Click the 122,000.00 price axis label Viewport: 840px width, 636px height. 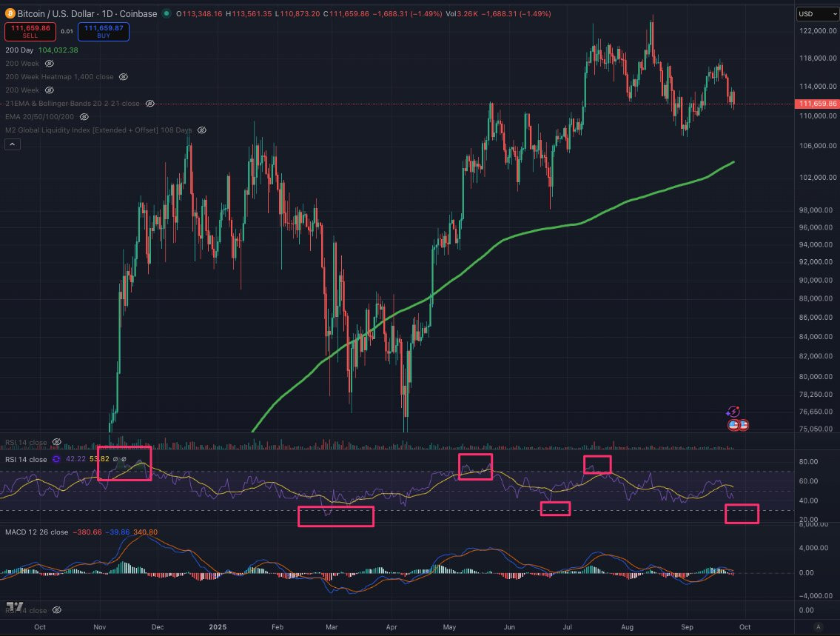tap(818, 31)
